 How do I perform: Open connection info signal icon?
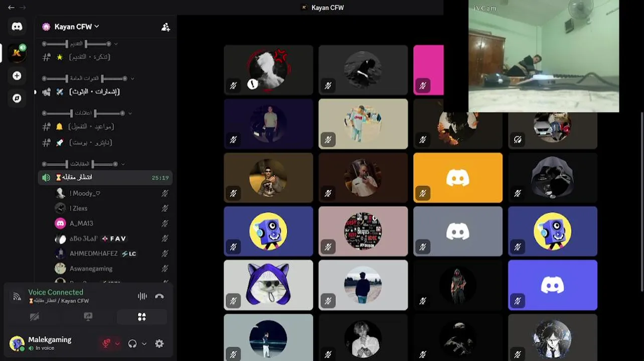pyautogui.click(x=17, y=296)
